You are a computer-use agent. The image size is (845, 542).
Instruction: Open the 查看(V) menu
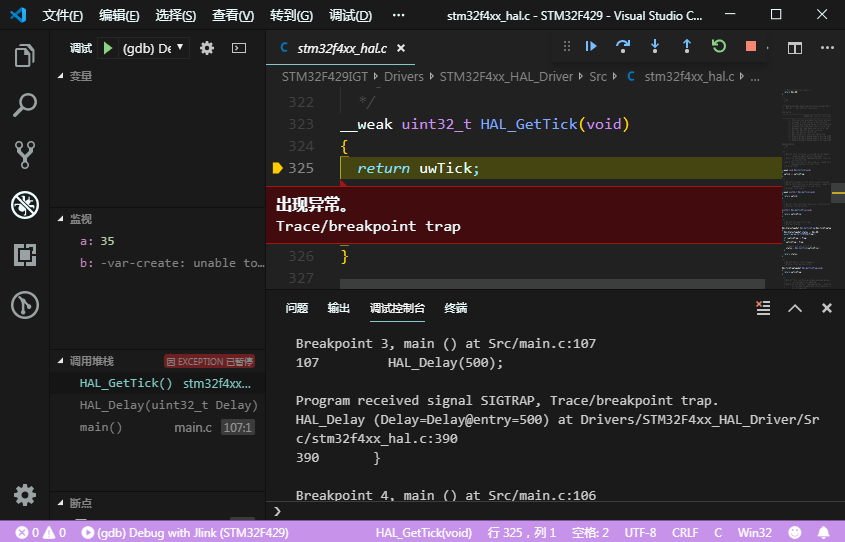point(233,15)
